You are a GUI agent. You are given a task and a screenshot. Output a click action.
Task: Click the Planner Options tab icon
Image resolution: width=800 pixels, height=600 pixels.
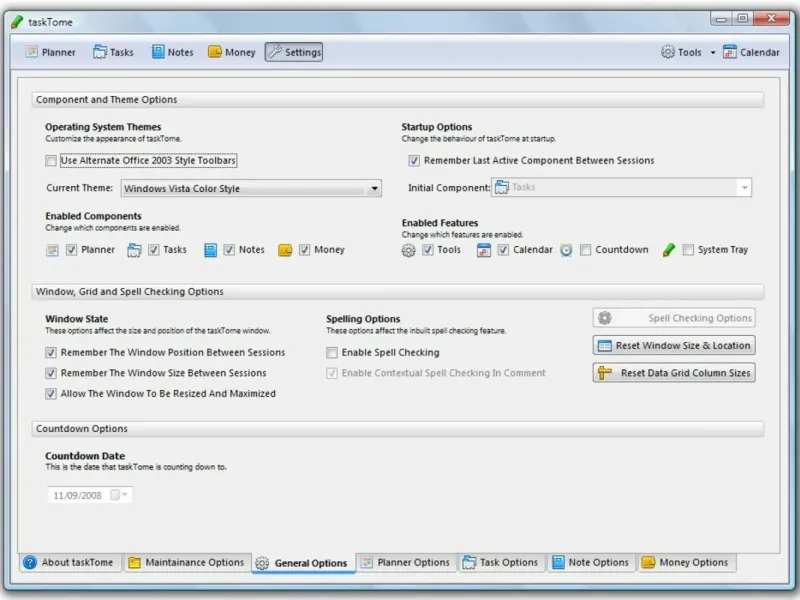(x=366, y=562)
